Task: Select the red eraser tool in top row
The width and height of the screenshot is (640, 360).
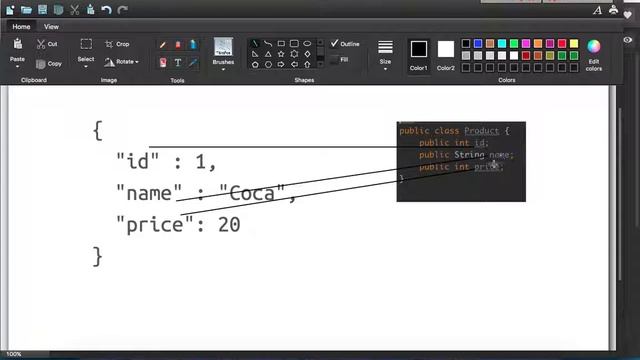Action: (178, 44)
